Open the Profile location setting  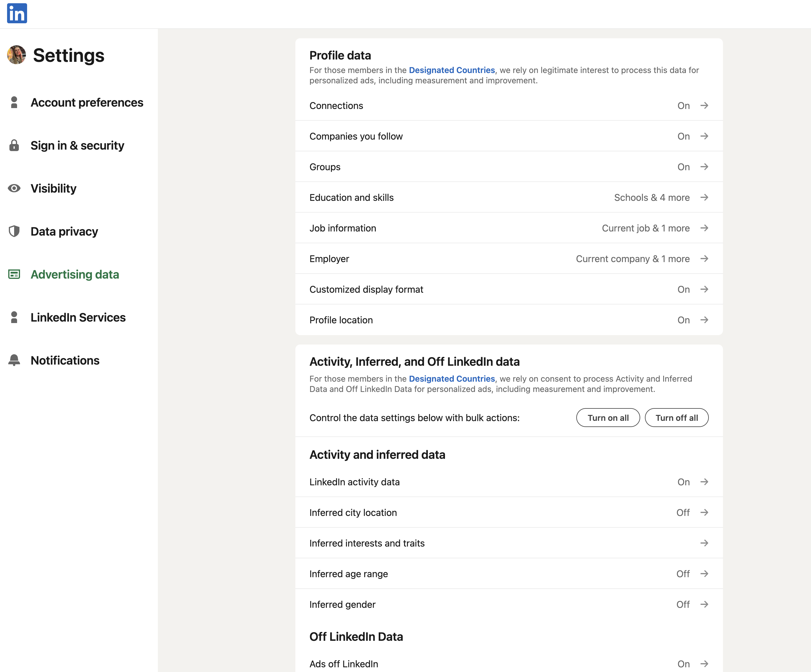coord(509,320)
